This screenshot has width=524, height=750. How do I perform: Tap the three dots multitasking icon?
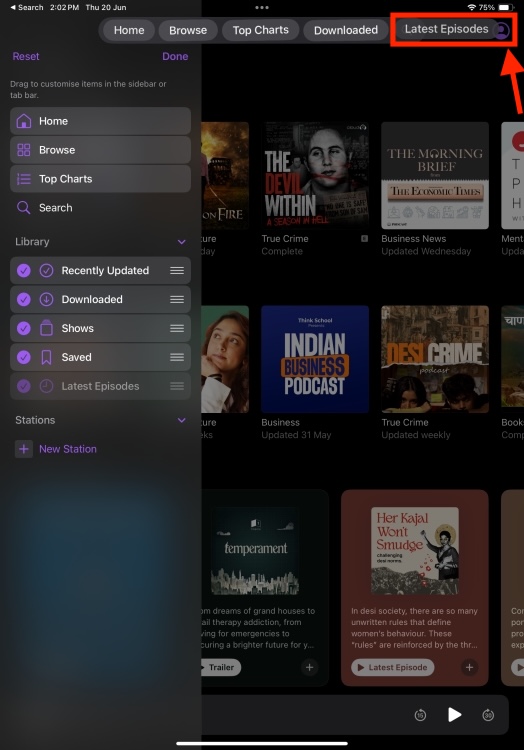[262, 7]
